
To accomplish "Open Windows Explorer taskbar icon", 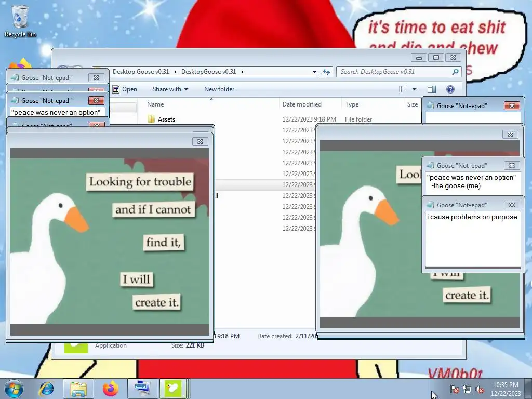I will pos(78,389).
